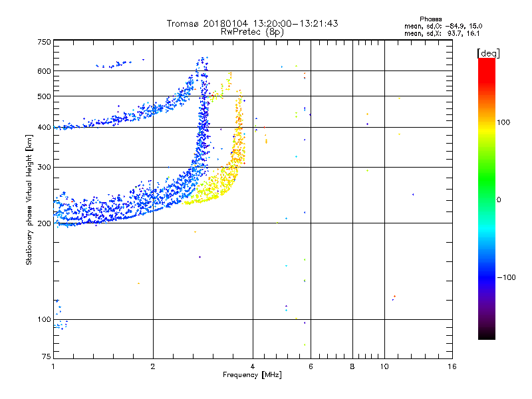Click the y-axis tick label '500'
Viewport: 532px width, 399px height.
coord(45,96)
